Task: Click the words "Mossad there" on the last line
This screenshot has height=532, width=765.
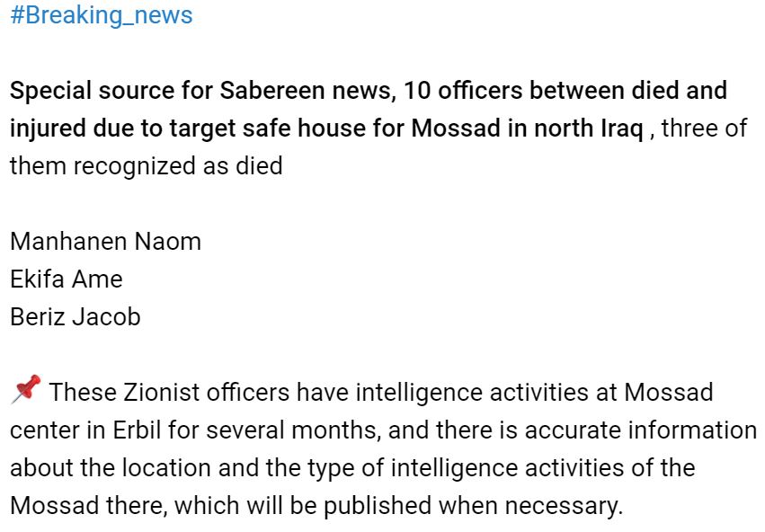Action: (88, 506)
